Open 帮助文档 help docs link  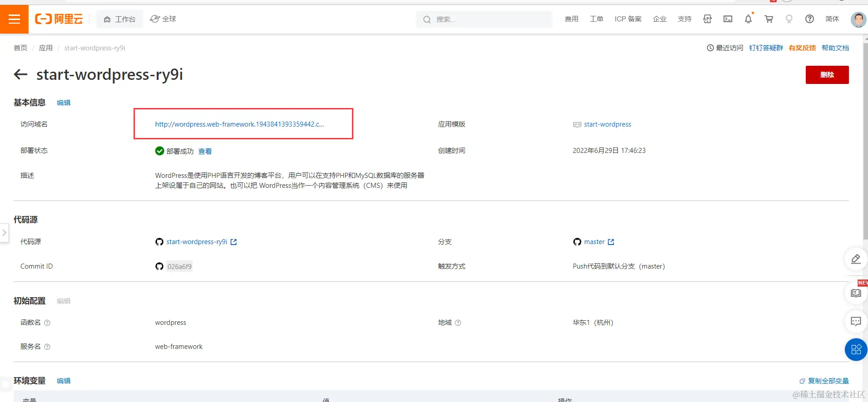pos(835,48)
